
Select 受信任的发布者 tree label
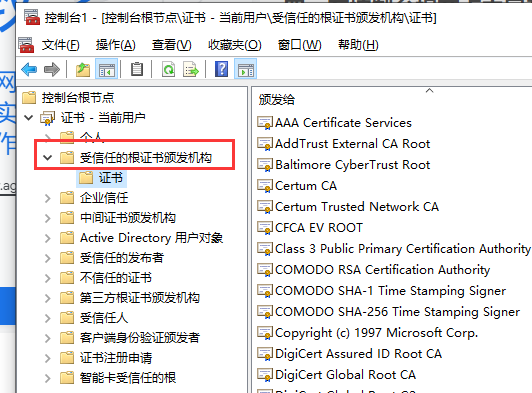[121, 258]
